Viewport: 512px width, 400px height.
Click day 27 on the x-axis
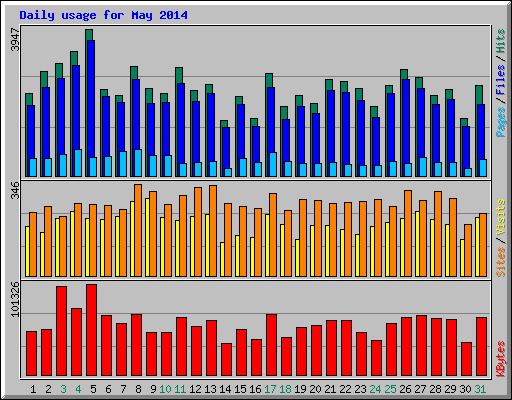pos(420,389)
